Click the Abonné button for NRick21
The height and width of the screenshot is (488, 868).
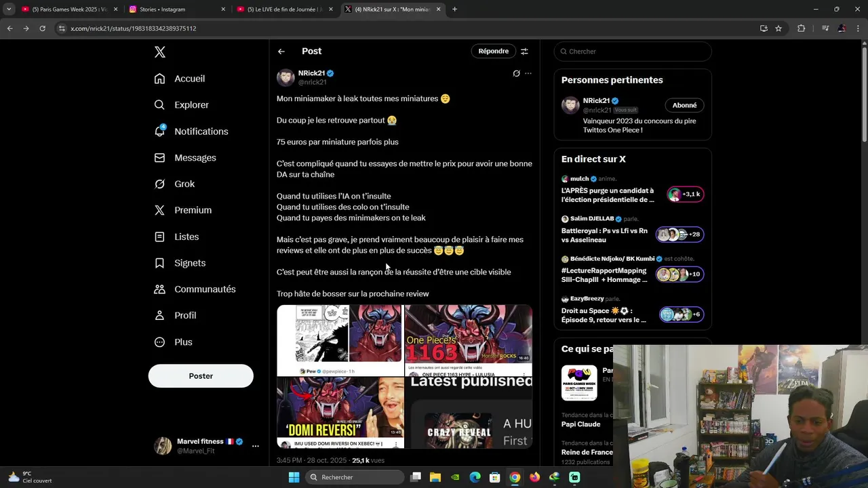pos(684,105)
